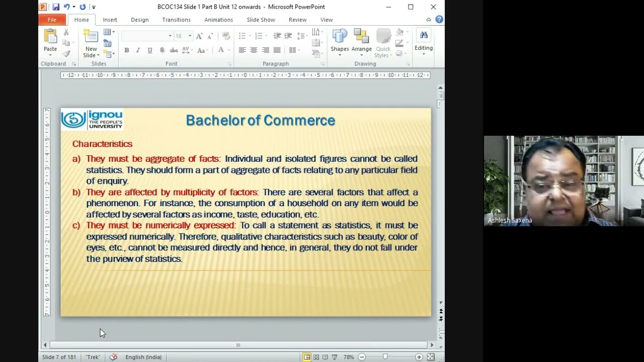Undo the last action

pos(66,7)
